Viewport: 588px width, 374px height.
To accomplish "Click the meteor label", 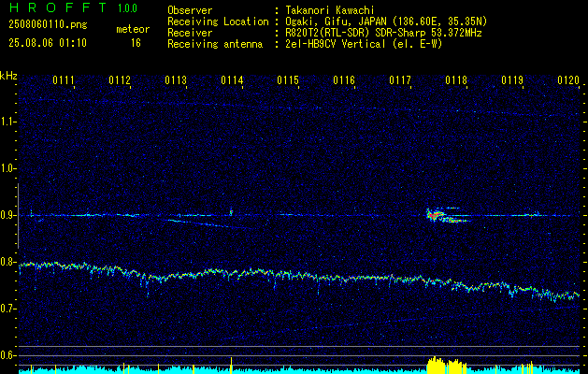I will (x=133, y=29).
